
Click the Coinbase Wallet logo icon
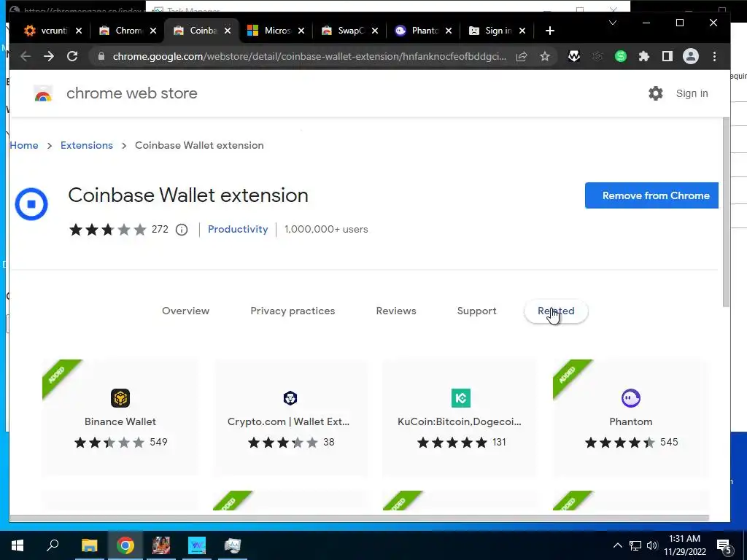tap(31, 204)
